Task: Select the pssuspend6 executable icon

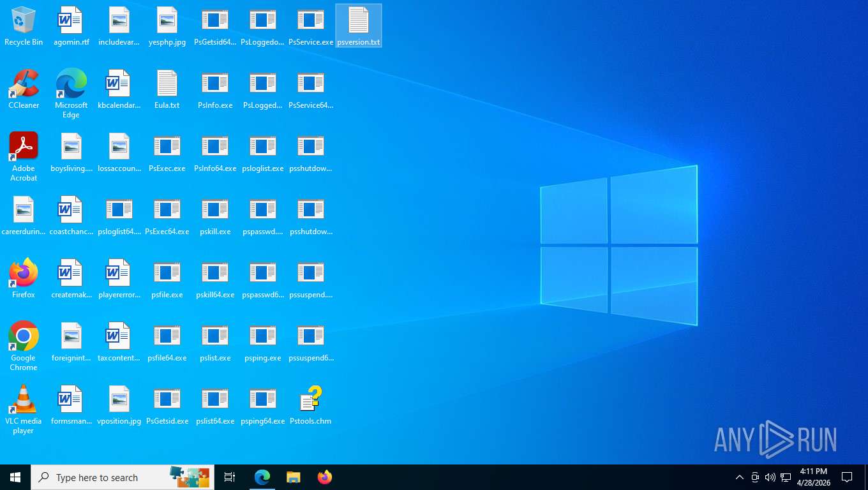Action: pyautogui.click(x=311, y=342)
